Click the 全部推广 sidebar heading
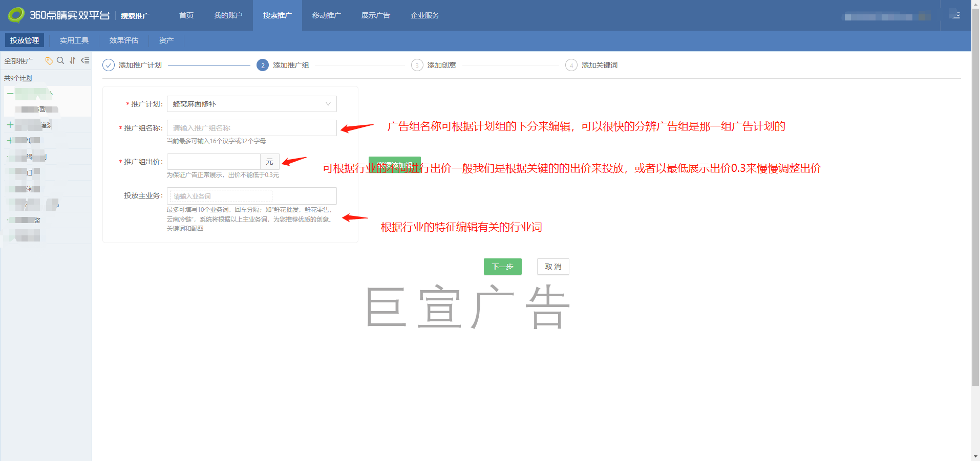Screen dimensions: 980x461 tap(18, 61)
